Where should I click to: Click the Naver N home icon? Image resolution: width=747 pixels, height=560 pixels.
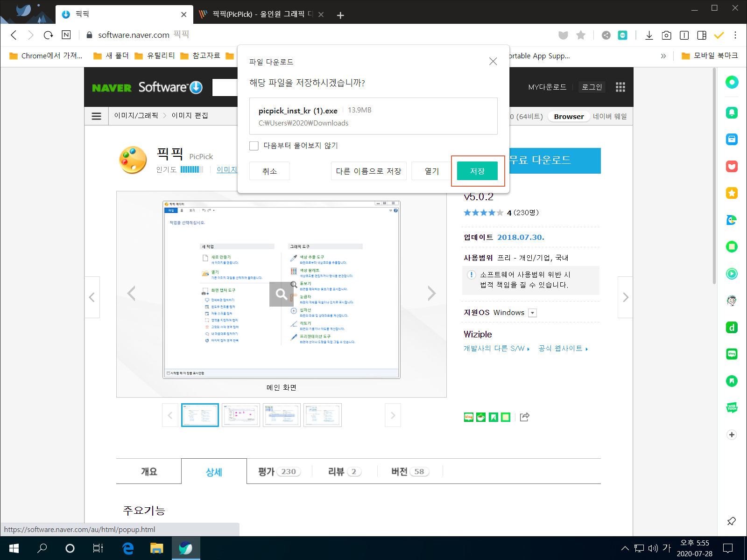(x=66, y=35)
